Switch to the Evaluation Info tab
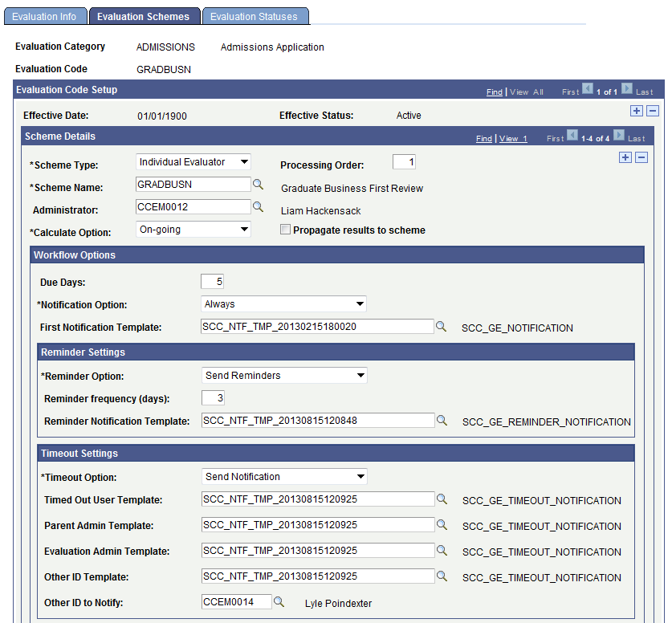The width and height of the screenshot is (672, 623). [x=44, y=16]
